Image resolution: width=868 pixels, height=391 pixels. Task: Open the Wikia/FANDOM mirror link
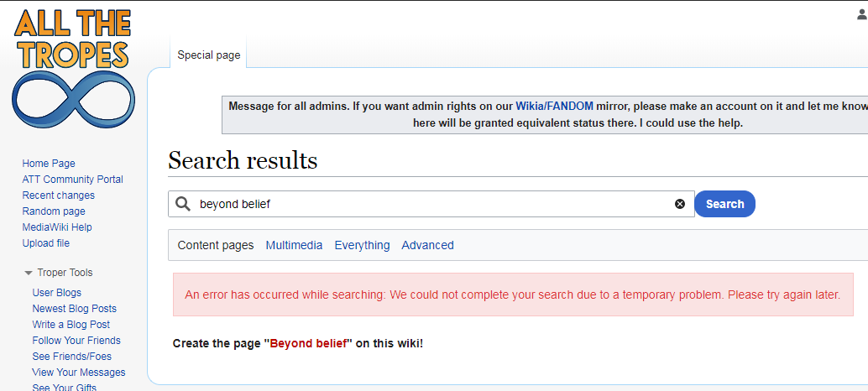tap(554, 106)
